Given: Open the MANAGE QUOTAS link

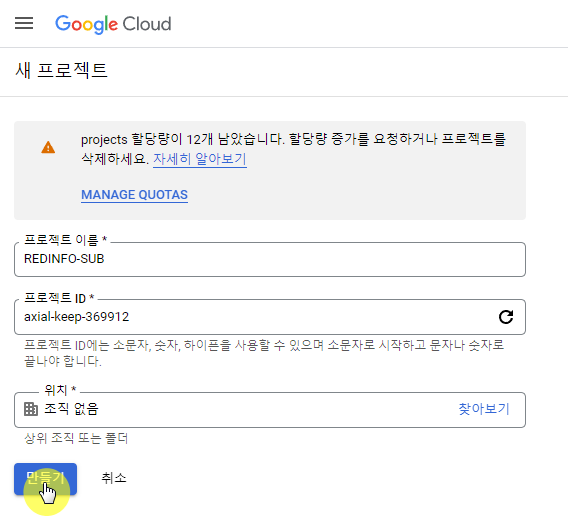Looking at the screenshot, I should pos(134,195).
